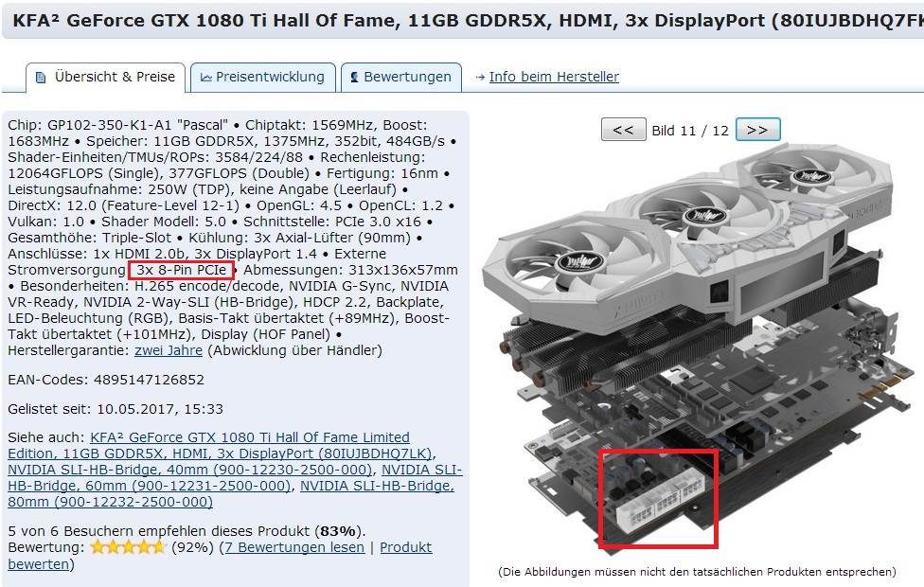
Task: Click the star rating icons
Action: [x=129, y=547]
